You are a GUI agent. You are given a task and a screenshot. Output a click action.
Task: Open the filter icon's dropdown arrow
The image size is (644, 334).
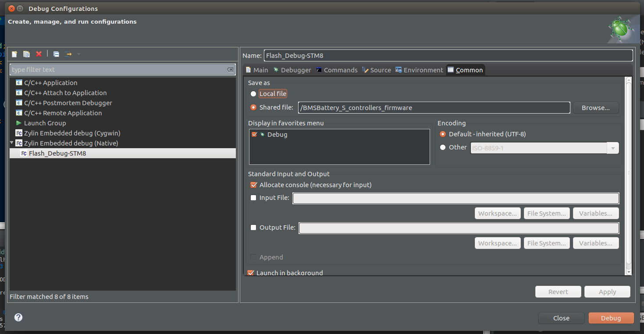pos(79,54)
